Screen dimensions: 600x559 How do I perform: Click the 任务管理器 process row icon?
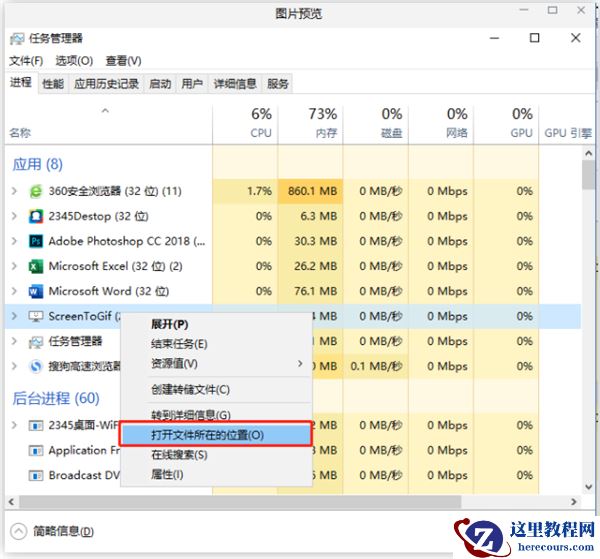(x=36, y=342)
